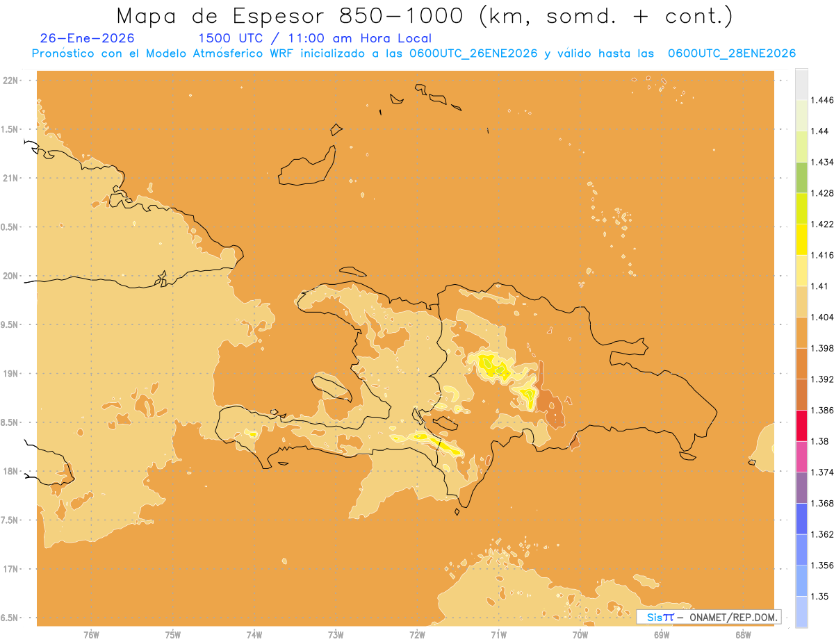
Task: Click the legend value '1.35'
Action: [x=819, y=596]
